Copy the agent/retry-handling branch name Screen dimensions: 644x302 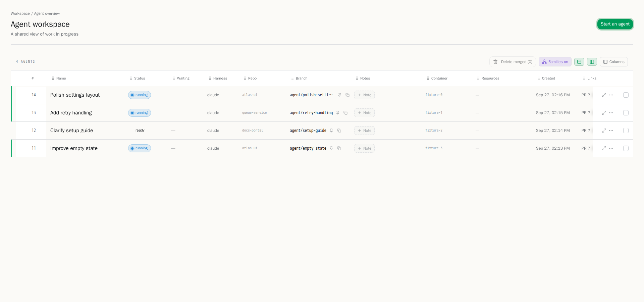pyautogui.click(x=345, y=113)
